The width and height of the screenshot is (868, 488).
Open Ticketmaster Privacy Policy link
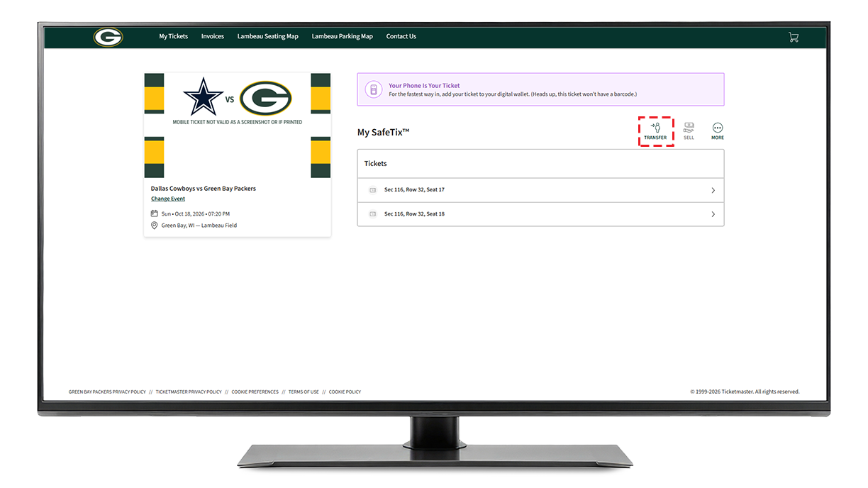189,392
